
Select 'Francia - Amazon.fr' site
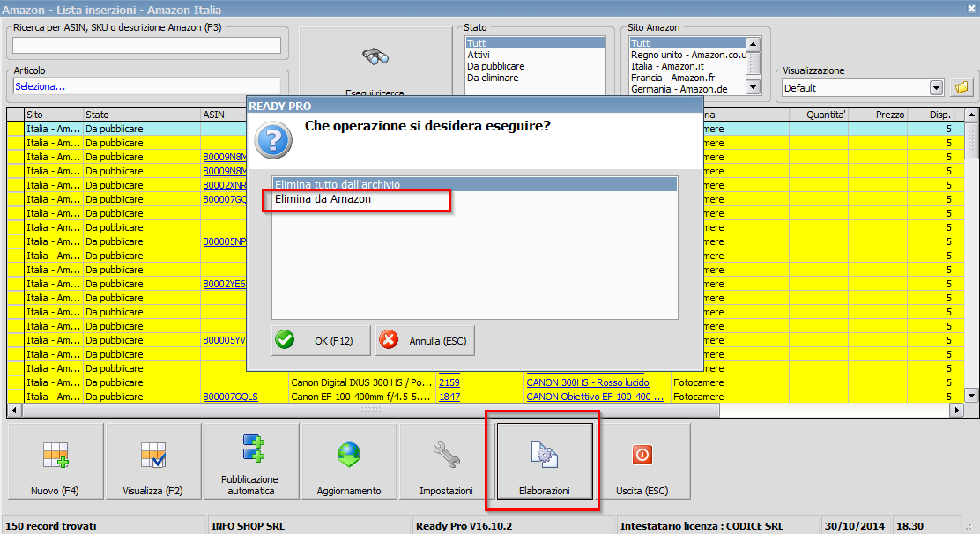point(687,78)
